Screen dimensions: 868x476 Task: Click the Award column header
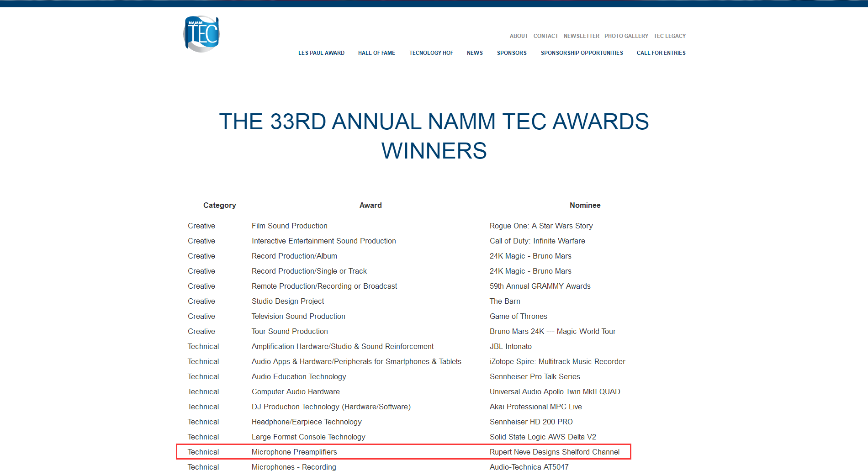(x=370, y=206)
